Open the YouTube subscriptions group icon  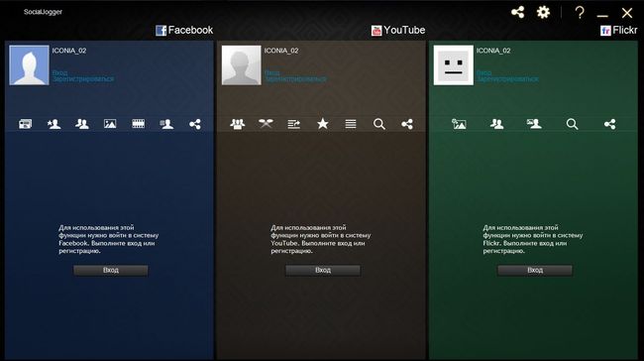tap(238, 124)
